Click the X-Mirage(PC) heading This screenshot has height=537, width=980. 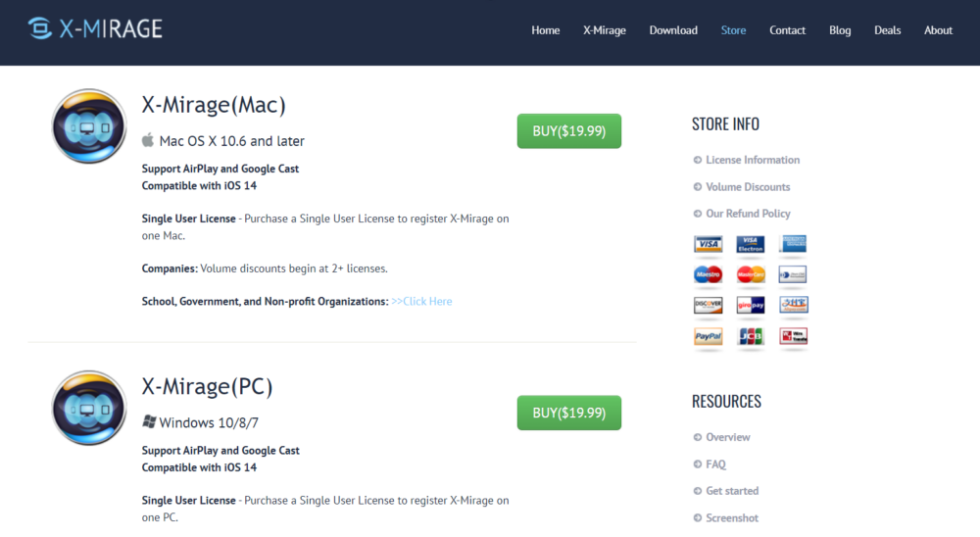(208, 387)
